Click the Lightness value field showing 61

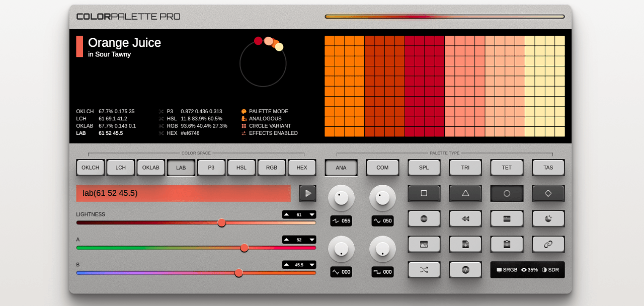pos(299,214)
